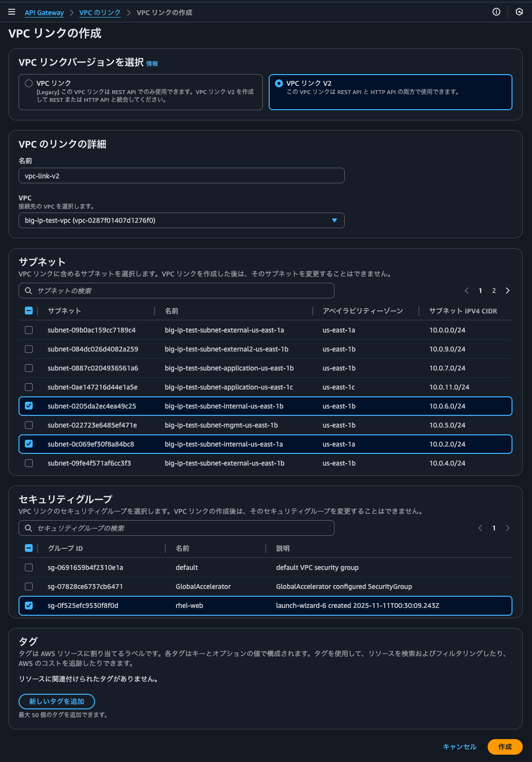Screen dimensions: 532x762
Task: Go to next subnet page with right chevron
Action: pyautogui.click(x=507, y=290)
